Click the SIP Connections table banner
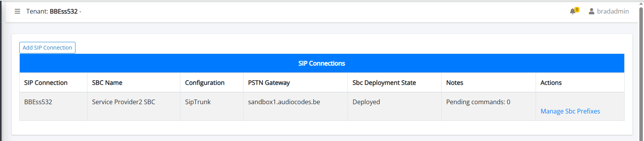 [x=322, y=63]
